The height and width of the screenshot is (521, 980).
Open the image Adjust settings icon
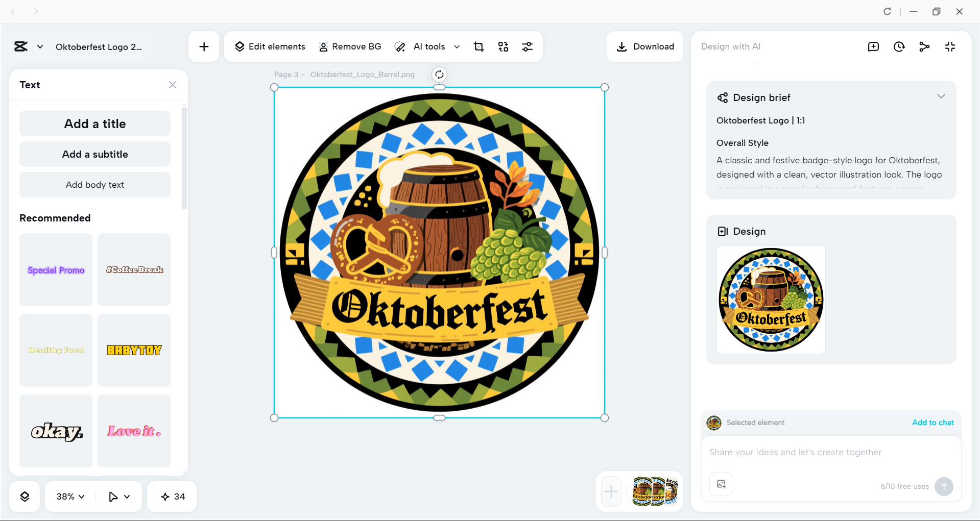click(528, 46)
